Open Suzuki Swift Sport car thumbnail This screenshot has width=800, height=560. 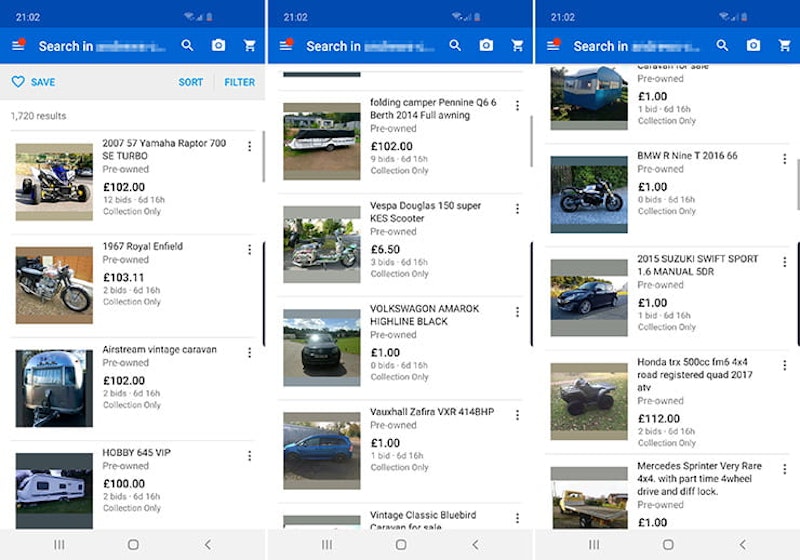click(x=589, y=298)
